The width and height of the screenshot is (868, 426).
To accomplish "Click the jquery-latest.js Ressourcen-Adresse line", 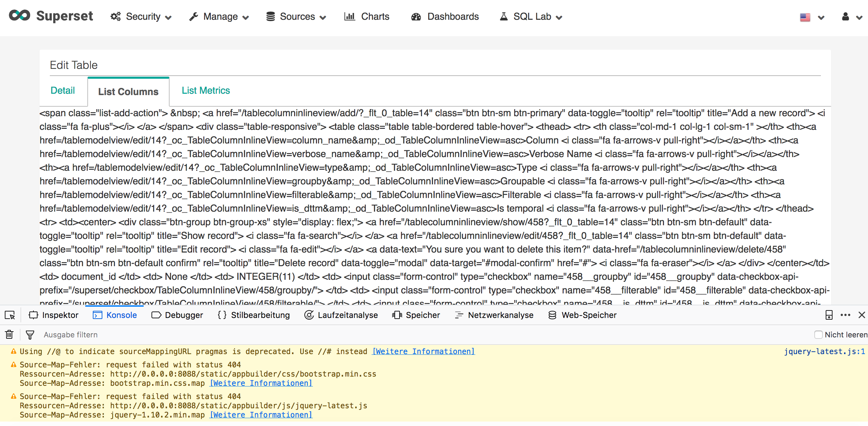I will tap(193, 406).
